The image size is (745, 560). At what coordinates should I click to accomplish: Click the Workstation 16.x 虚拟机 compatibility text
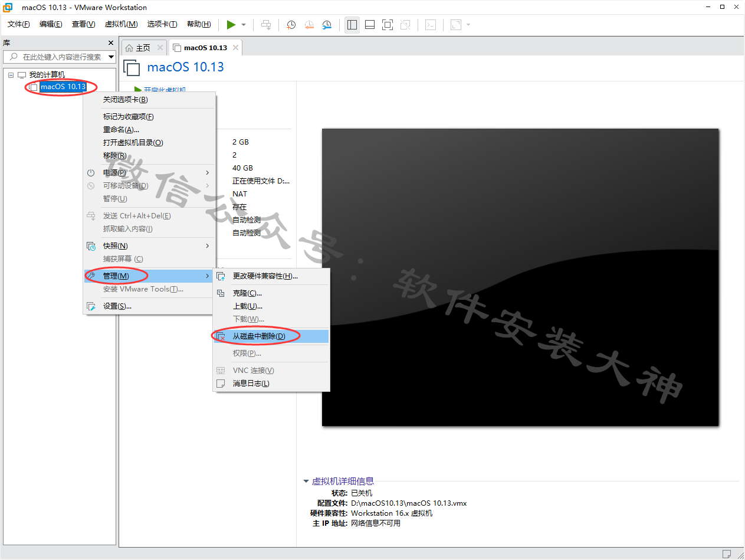tap(392, 513)
